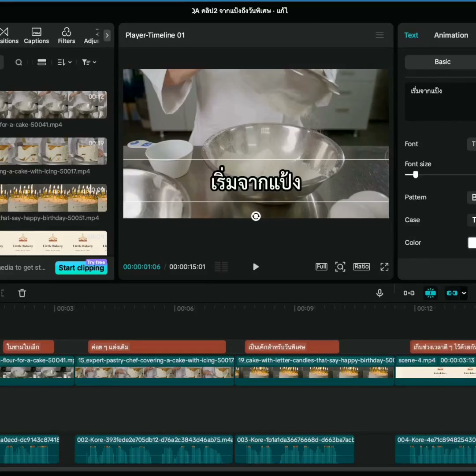Click the rotate handle below the caption
Image resolution: width=476 pixels, height=476 pixels.
click(256, 216)
